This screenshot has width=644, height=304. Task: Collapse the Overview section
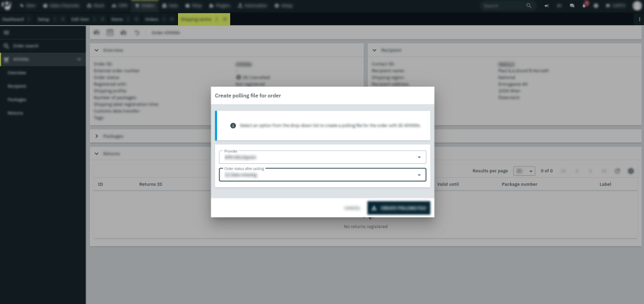[97, 50]
